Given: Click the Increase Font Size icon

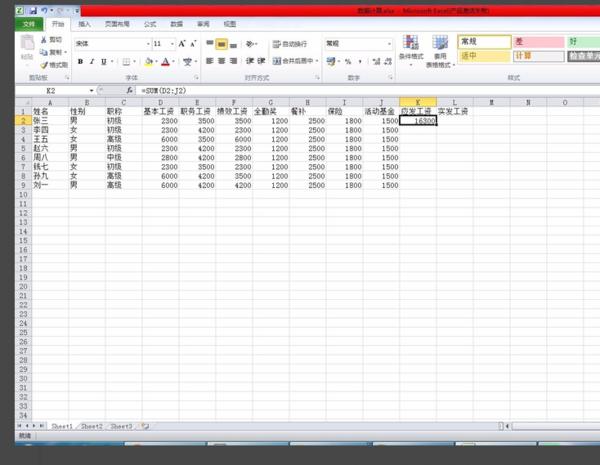Looking at the screenshot, I should 182,44.
